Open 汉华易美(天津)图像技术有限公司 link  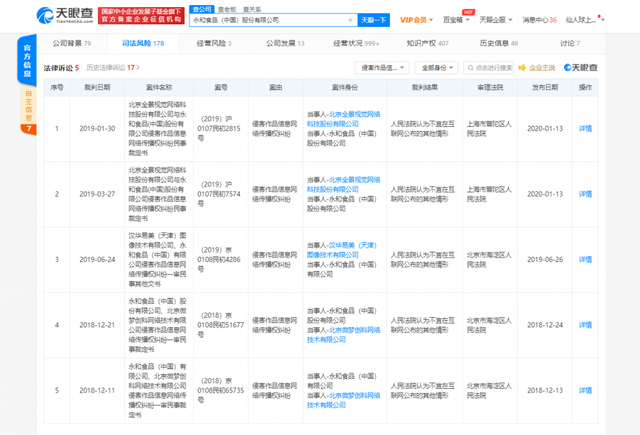coord(342,250)
